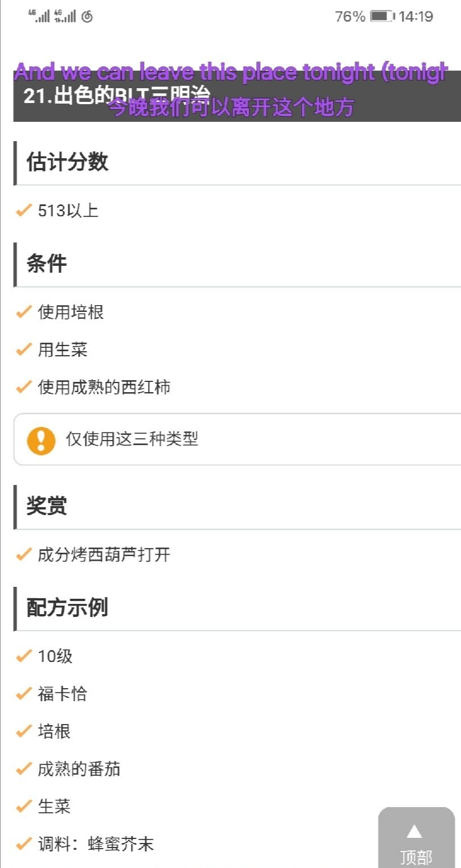This screenshot has width=461, height=868.
Task: Tap the battery icon in status bar
Action: coord(382,17)
